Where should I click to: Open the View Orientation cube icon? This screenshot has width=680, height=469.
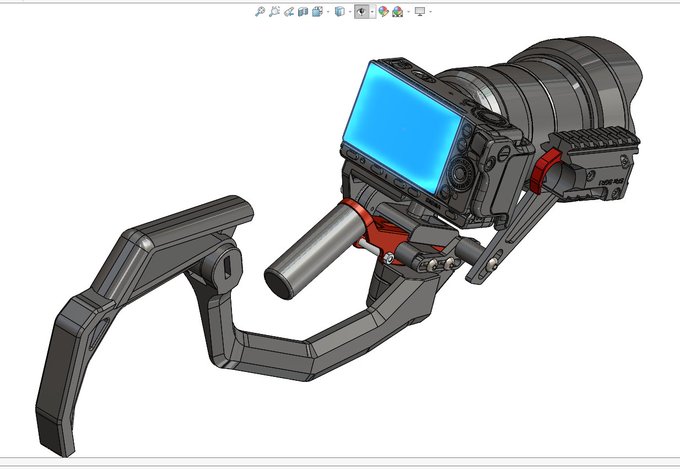pyautogui.click(x=317, y=12)
